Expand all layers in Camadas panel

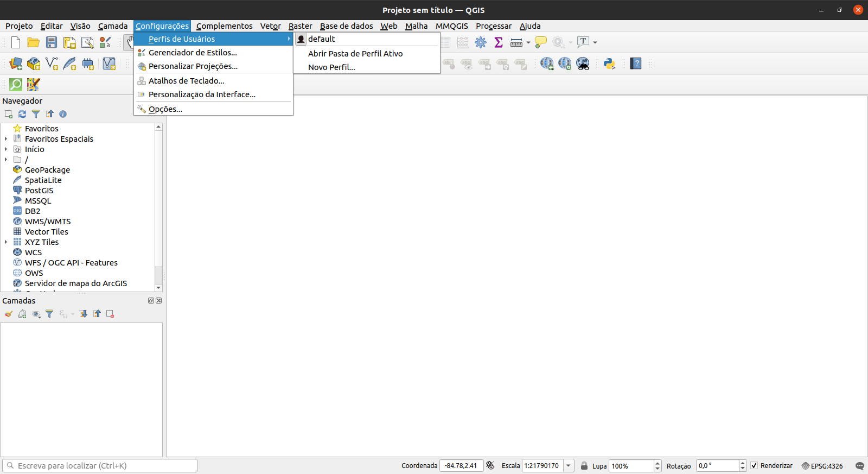83,314
